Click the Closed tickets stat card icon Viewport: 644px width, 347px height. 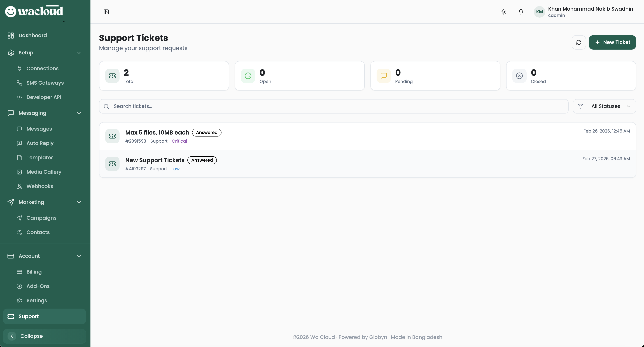519,76
